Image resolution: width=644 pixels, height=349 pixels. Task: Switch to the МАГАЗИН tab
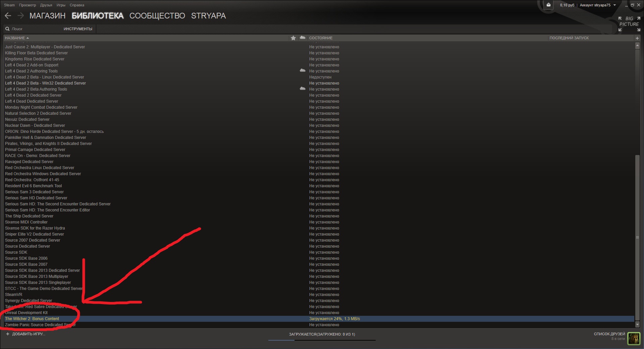(48, 16)
